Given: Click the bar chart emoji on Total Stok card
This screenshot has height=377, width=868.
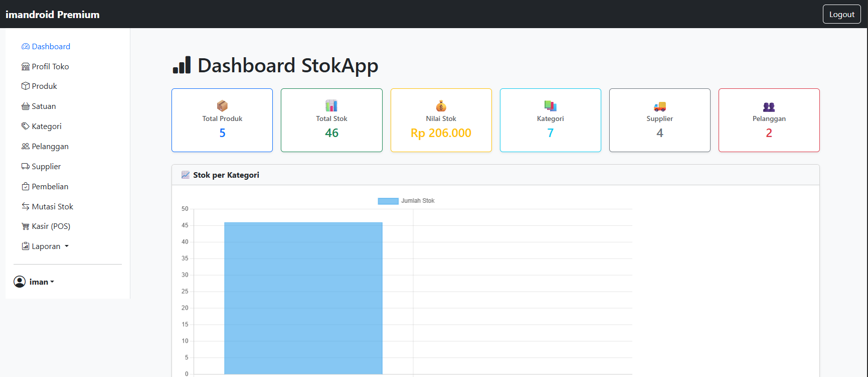Looking at the screenshot, I should (331, 105).
